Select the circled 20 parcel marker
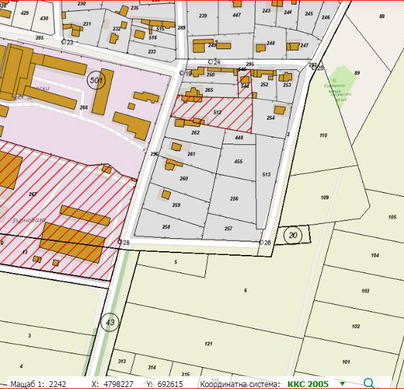 292,235
